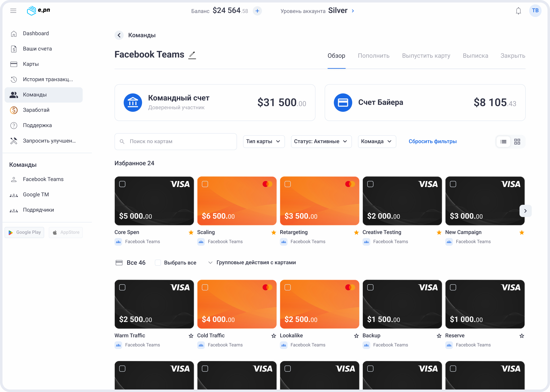The height and width of the screenshot is (392, 550).
Task: Open the Выписка tab
Action: pyautogui.click(x=475, y=56)
